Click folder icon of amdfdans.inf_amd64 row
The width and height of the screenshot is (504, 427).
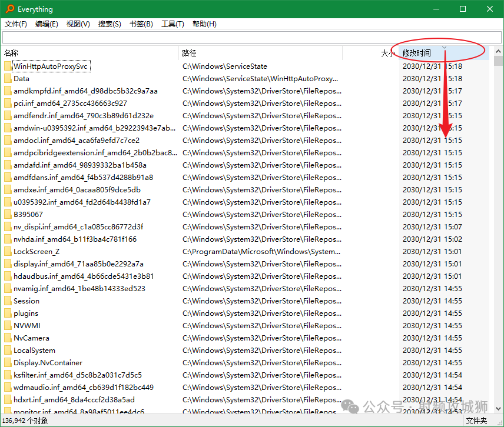pyautogui.click(x=8, y=178)
